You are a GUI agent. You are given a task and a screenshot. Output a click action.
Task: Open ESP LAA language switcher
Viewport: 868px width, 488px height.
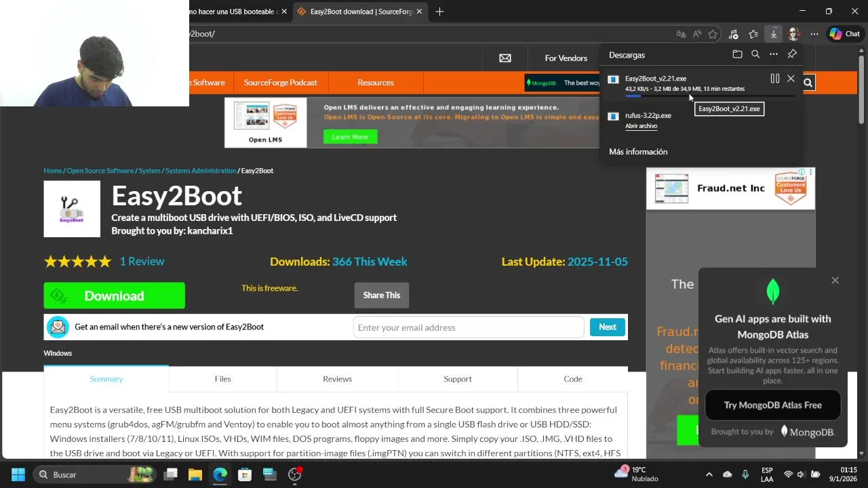click(767, 474)
